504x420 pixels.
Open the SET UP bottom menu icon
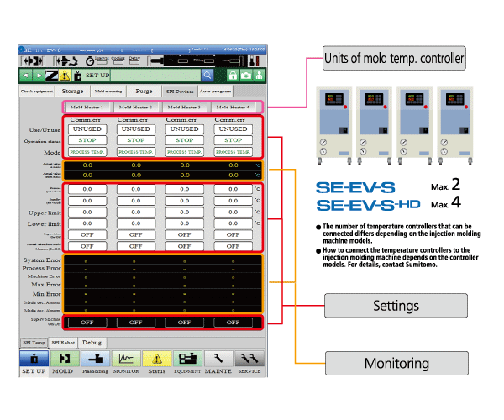point(34,359)
